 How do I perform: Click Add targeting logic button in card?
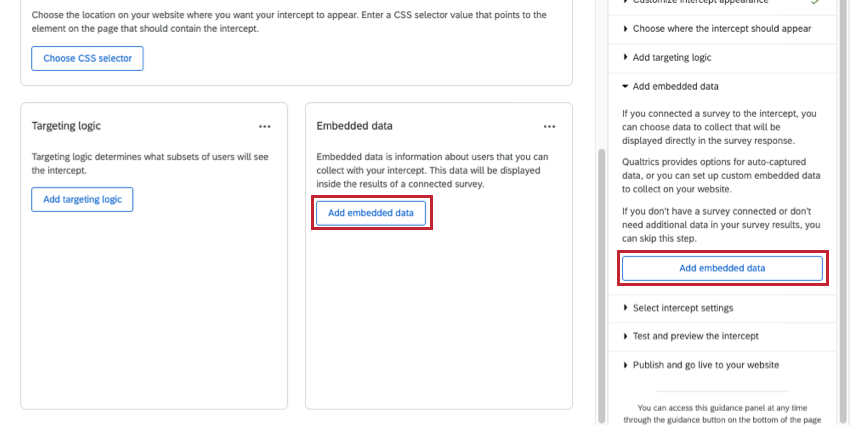[82, 200]
